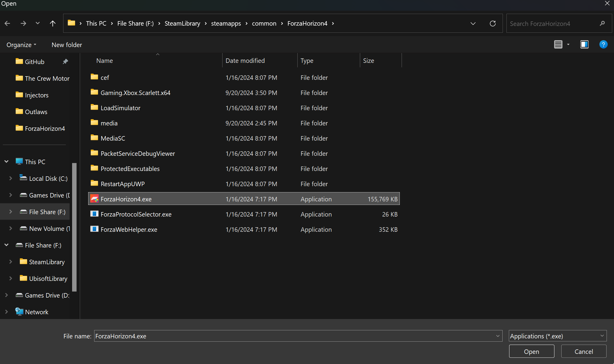Expand the address bar history dropdown
Screen dimensions: 614x364
click(473, 23)
